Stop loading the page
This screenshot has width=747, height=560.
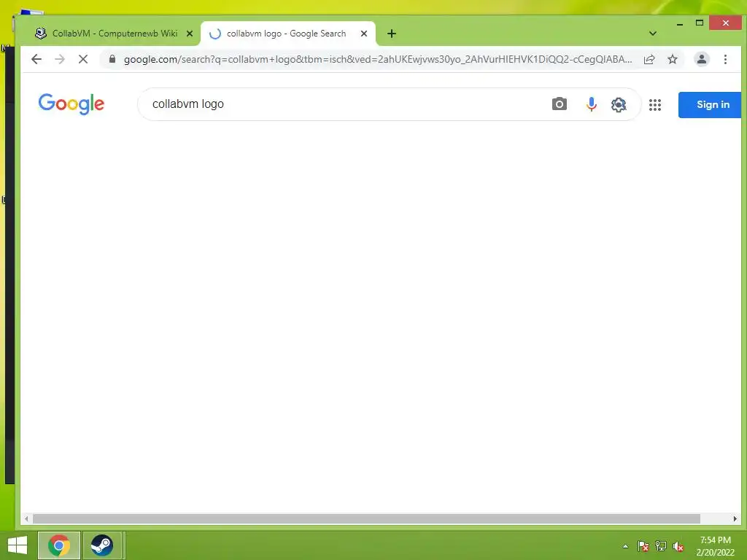[x=83, y=59]
